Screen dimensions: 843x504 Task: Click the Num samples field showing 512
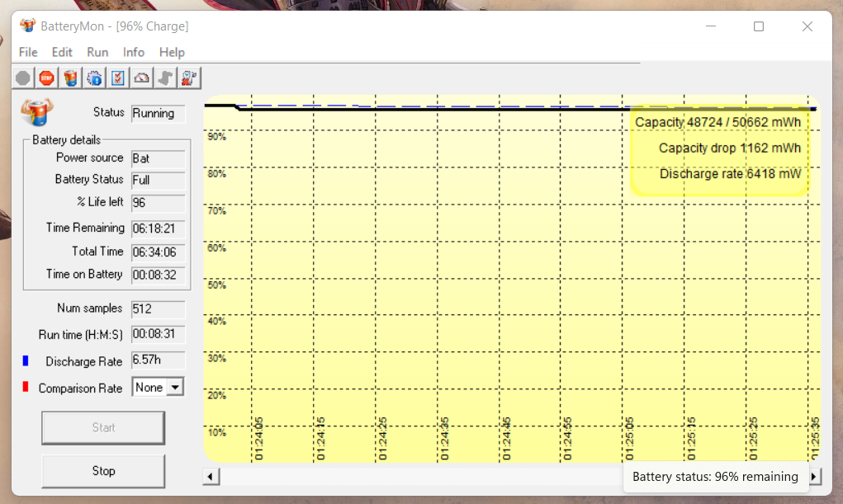(x=158, y=309)
